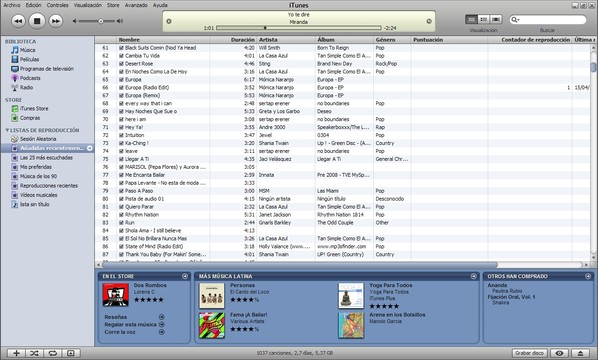Show the visualizer with the eye icon
Viewport: 598px width, 360px height.
pos(559,353)
